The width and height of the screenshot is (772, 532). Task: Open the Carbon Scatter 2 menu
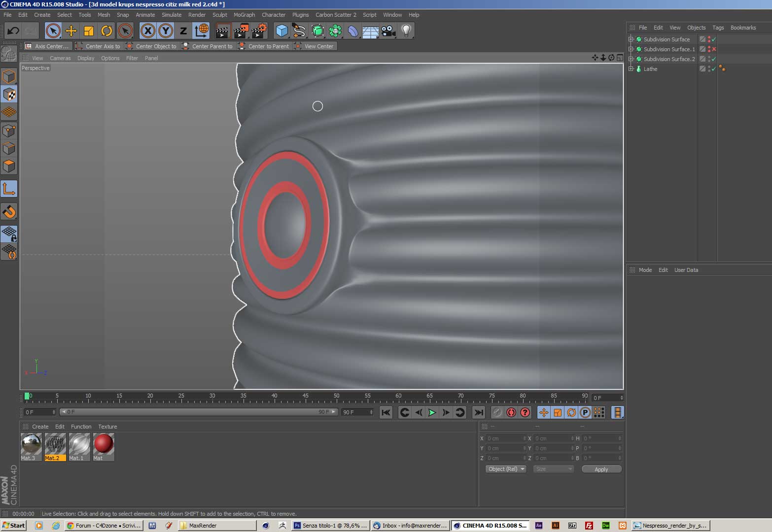click(x=336, y=15)
